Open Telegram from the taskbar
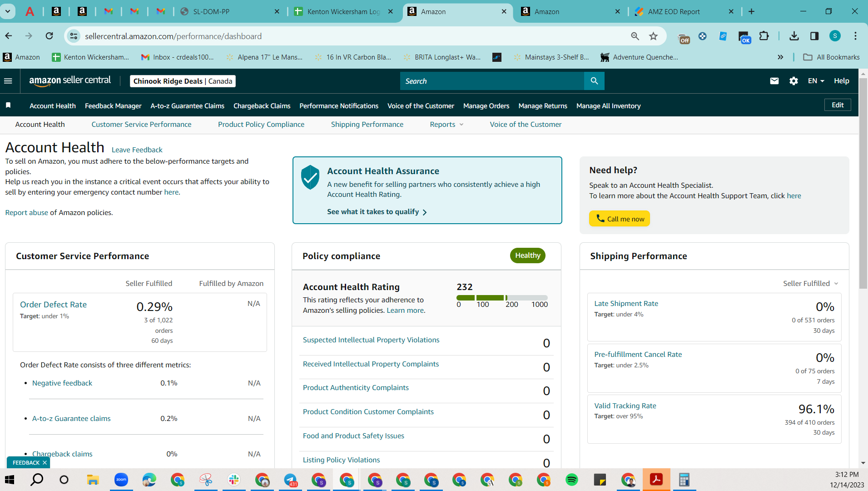 290,480
